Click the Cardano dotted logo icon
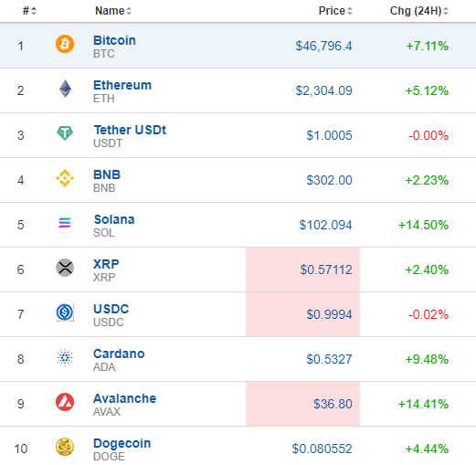The image size is (476, 465). (65, 357)
